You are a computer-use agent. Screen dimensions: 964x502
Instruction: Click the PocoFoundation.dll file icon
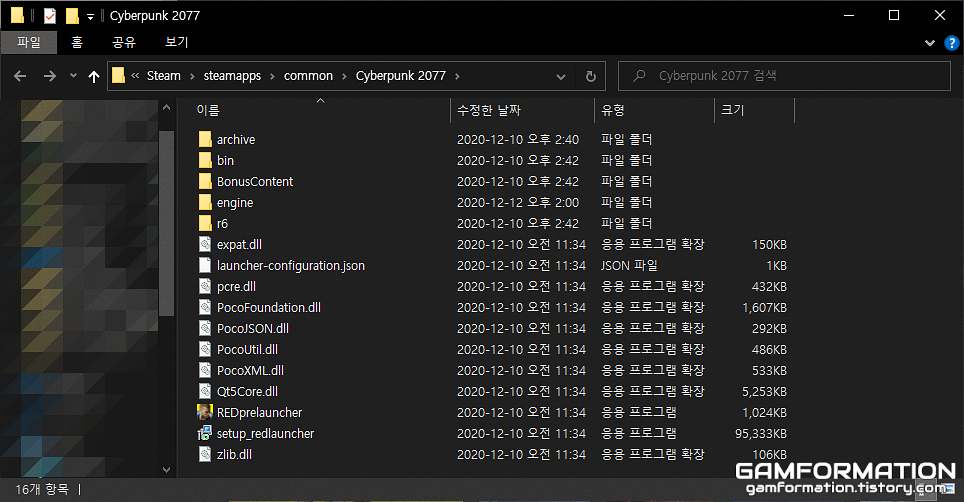[205, 307]
